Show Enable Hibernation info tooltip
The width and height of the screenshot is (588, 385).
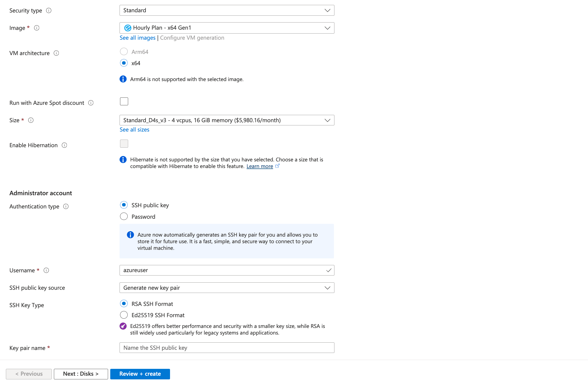[x=64, y=145]
